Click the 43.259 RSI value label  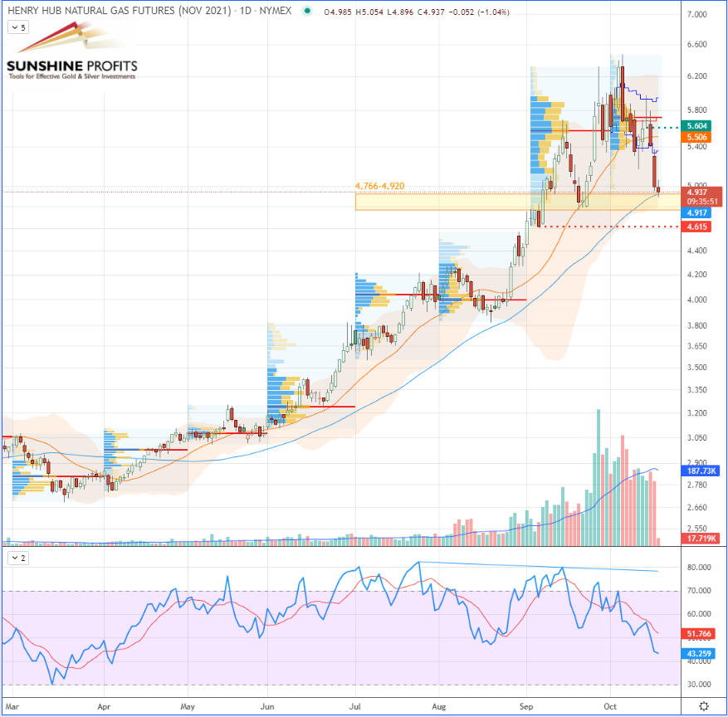(x=698, y=653)
